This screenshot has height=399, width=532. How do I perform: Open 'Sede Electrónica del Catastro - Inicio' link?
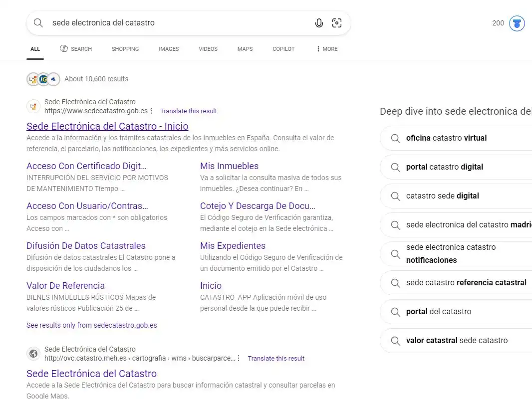pyautogui.click(x=107, y=126)
